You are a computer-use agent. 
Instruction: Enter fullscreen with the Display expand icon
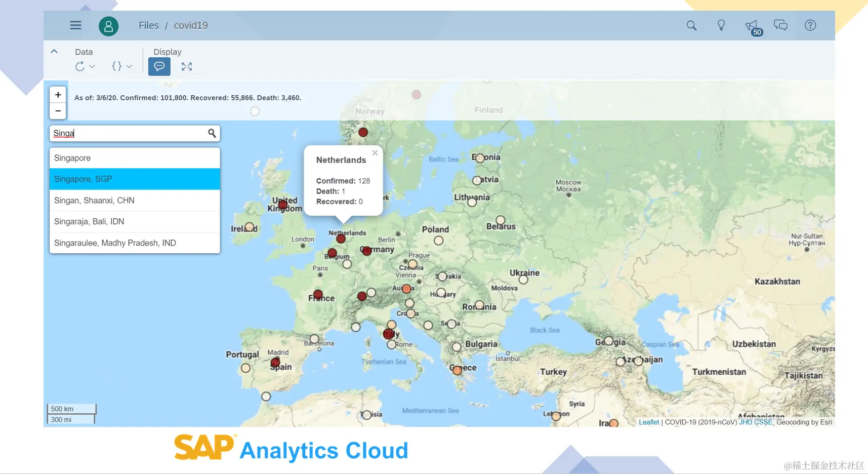pyautogui.click(x=187, y=66)
